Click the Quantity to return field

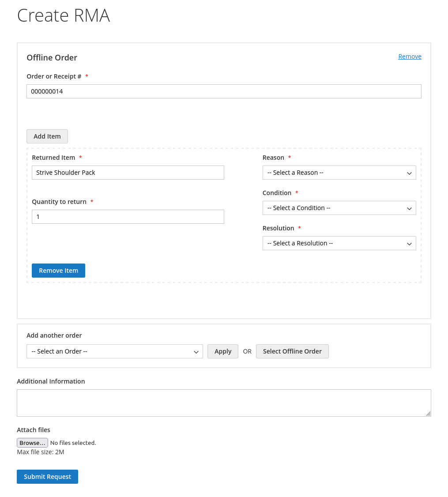tap(128, 216)
